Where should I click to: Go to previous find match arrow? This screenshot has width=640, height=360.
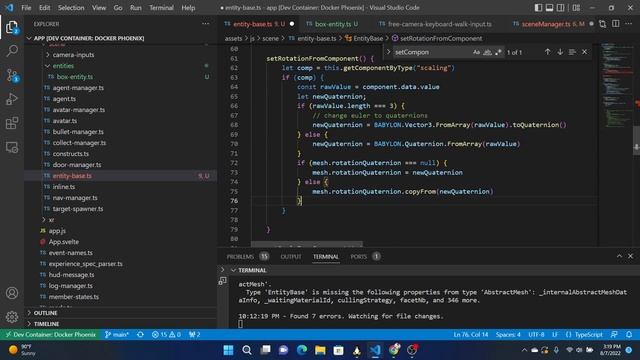(x=547, y=52)
